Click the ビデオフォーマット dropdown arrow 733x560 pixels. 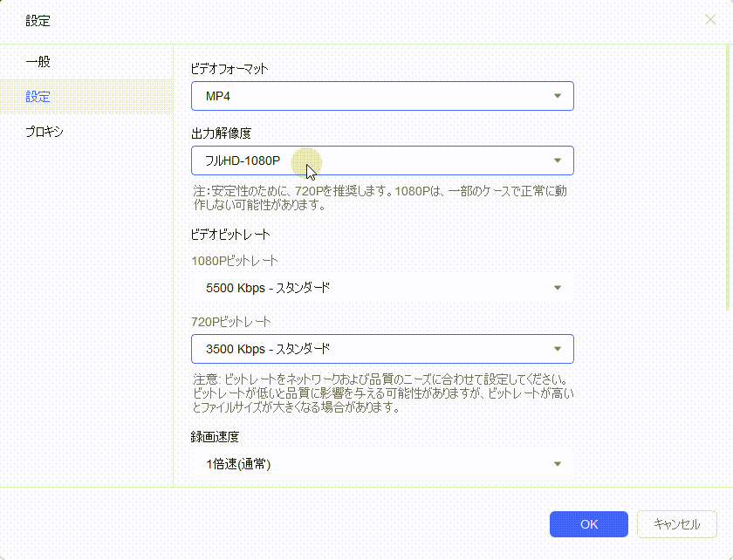point(558,96)
